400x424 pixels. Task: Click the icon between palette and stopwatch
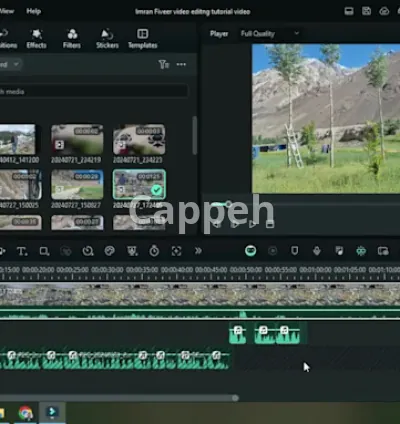pyautogui.click(x=132, y=251)
